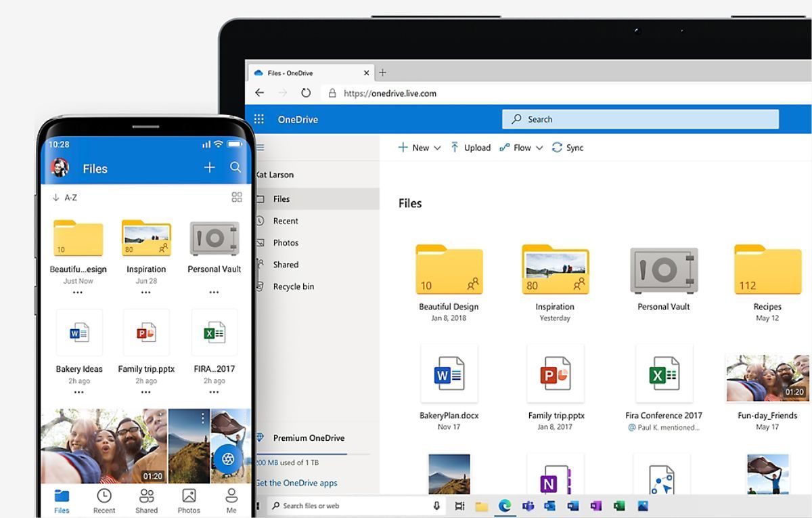Click the app launcher grid icon
Viewport: 812px width, 518px height.
click(258, 119)
